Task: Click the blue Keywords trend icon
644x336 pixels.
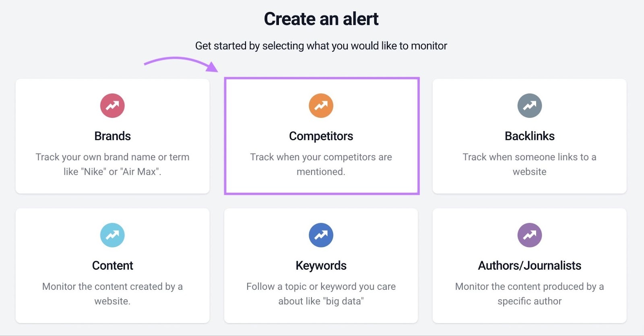Action: [x=321, y=235]
